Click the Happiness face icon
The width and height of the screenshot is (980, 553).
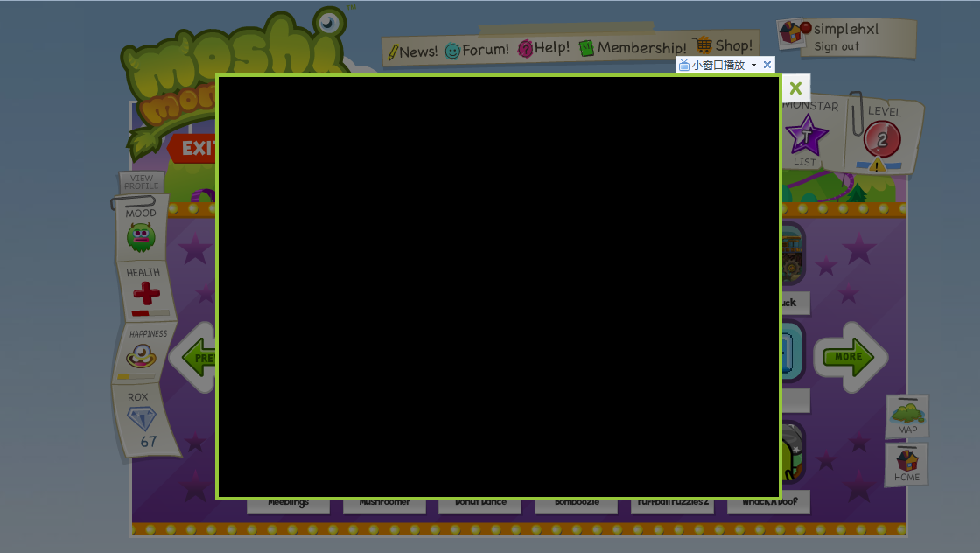pos(141,357)
